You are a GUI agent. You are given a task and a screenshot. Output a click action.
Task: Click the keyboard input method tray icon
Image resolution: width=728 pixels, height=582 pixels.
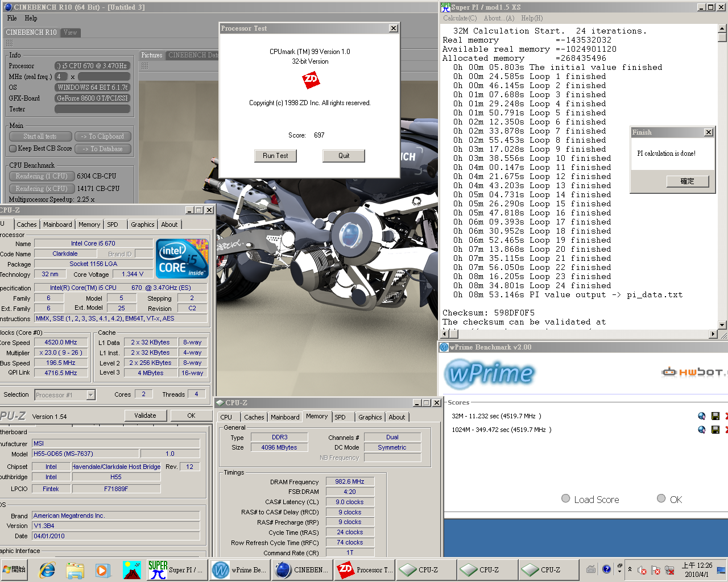(x=591, y=569)
